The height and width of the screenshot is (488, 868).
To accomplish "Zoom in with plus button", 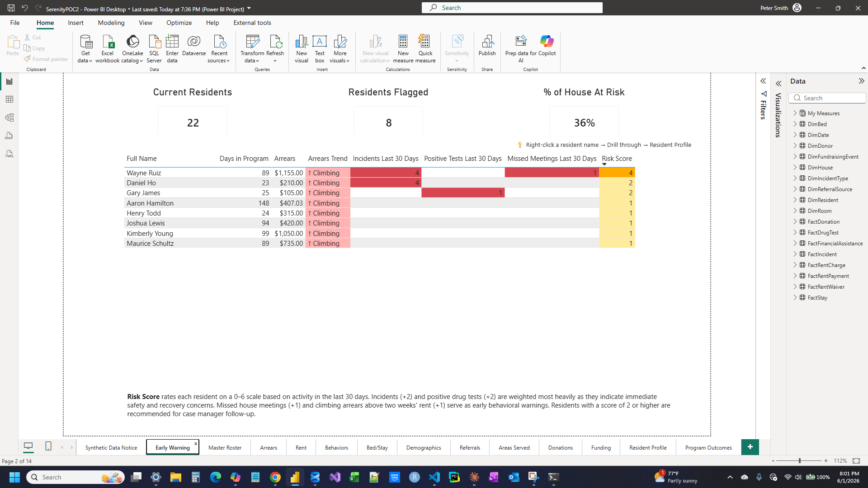I will click(826, 461).
